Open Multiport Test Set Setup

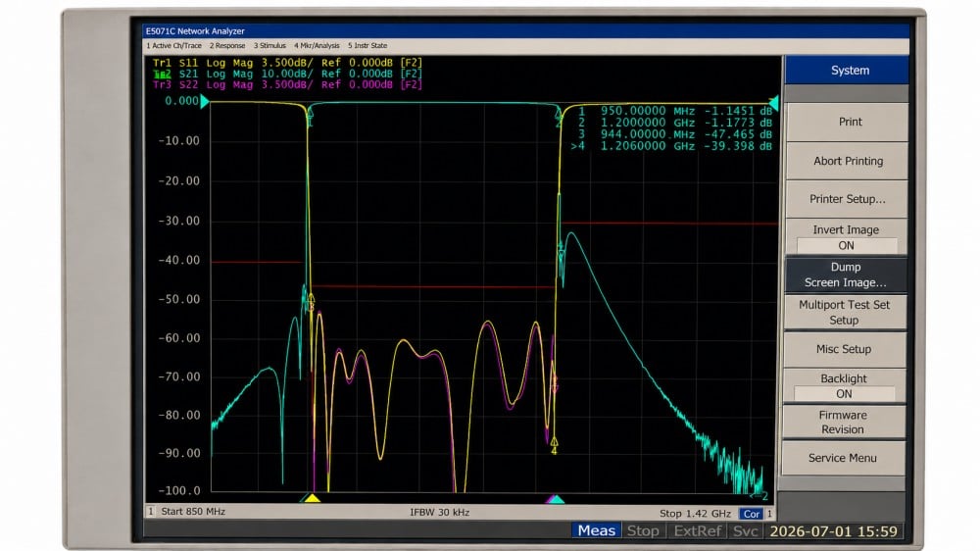click(x=844, y=312)
